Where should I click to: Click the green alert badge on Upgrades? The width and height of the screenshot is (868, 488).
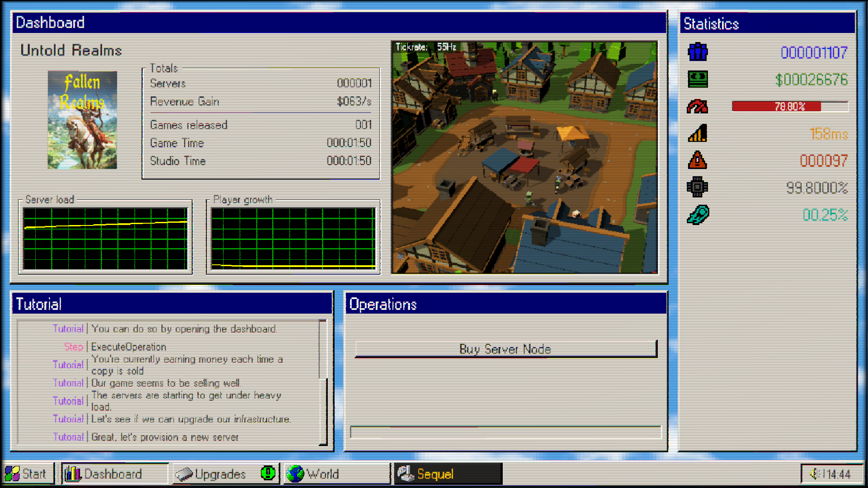point(268,473)
